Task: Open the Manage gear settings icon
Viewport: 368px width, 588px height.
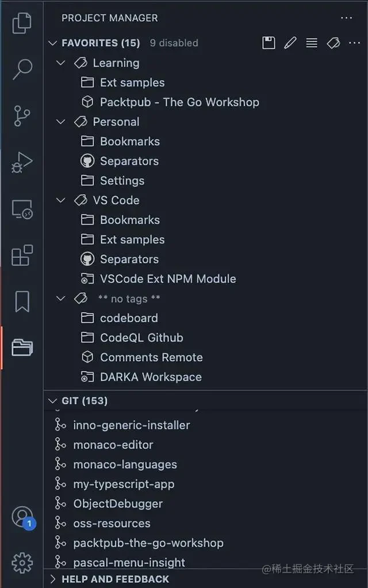Action: point(22,563)
